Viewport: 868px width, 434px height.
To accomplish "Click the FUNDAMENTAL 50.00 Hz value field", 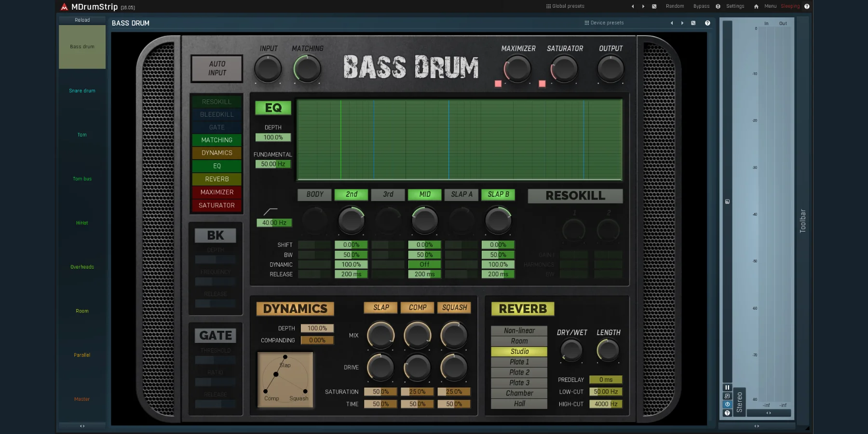I will pos(273,164).
